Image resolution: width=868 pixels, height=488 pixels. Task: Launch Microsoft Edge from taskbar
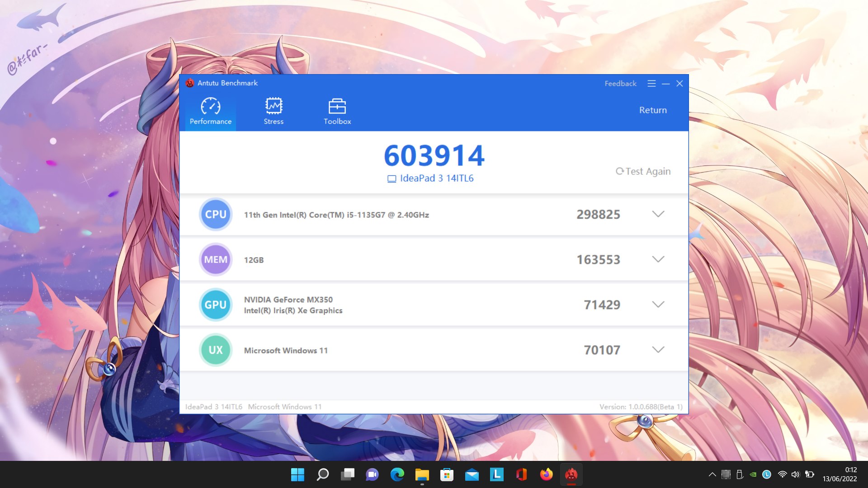397,474
